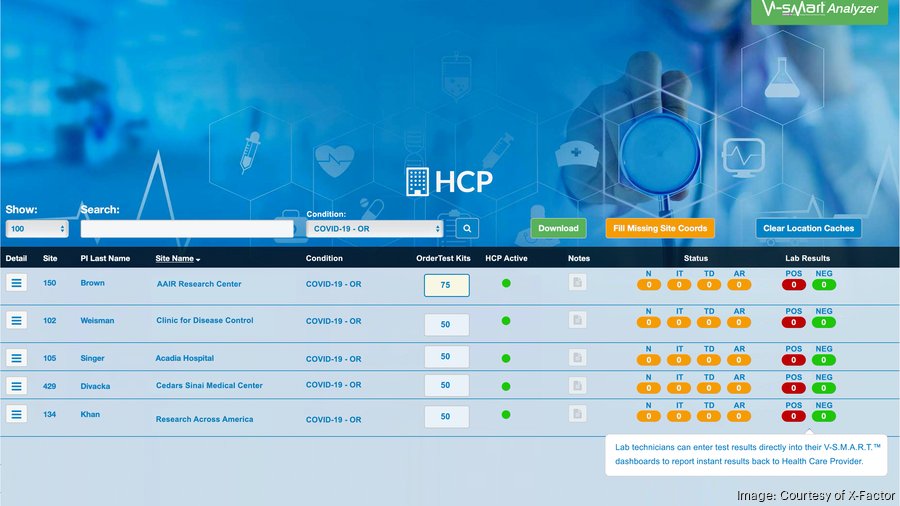Screen dimensions: 900x506
Task: Open notes for AAIR Research Center
Action: [577, 283]
